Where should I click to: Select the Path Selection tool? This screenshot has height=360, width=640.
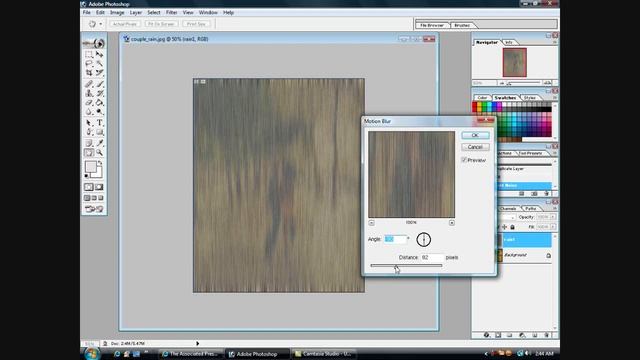(x=89, y=123)
